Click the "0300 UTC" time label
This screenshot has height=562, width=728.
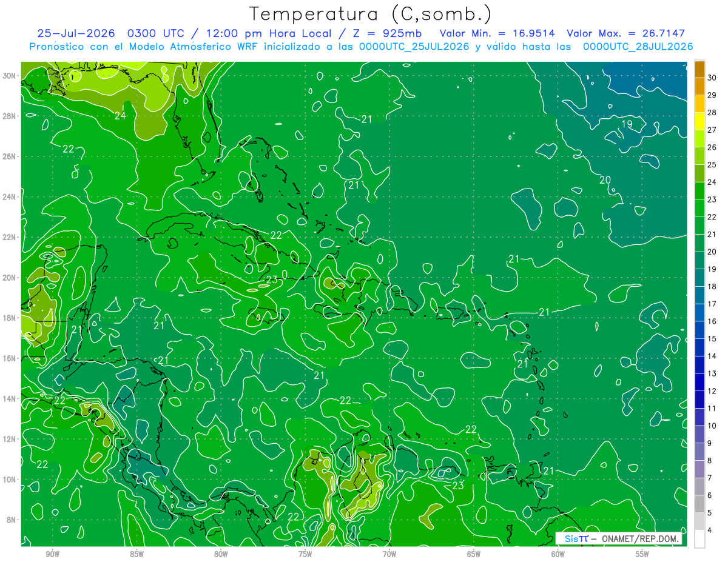pyautogui.click(x=158, y=33)
